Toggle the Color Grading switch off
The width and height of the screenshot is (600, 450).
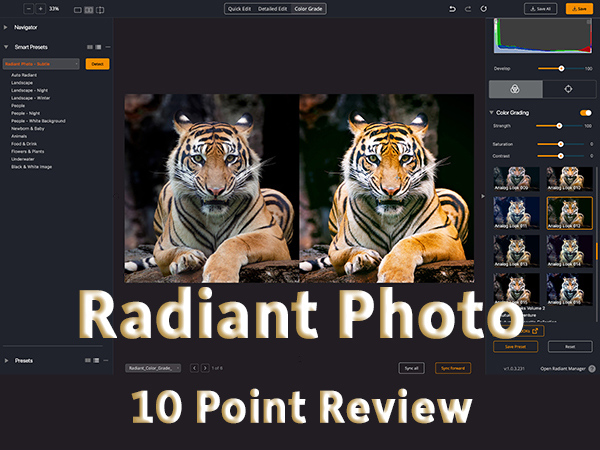(585, 113)
